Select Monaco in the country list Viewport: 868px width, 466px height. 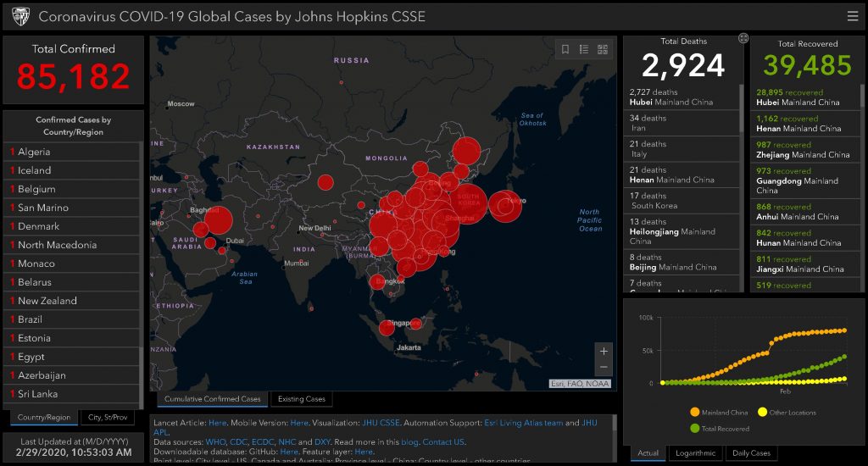click(x=71, y=264)
